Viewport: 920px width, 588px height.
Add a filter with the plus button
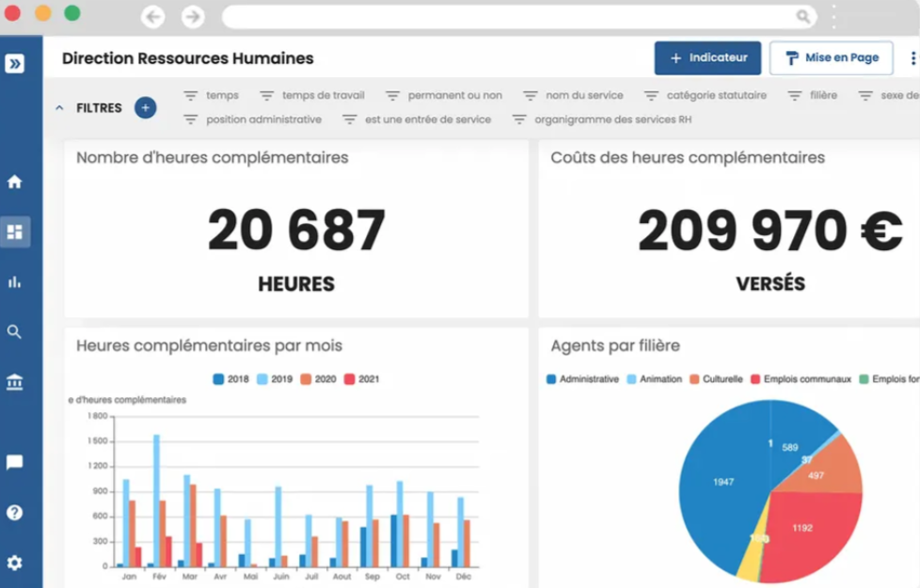[145, 107]
